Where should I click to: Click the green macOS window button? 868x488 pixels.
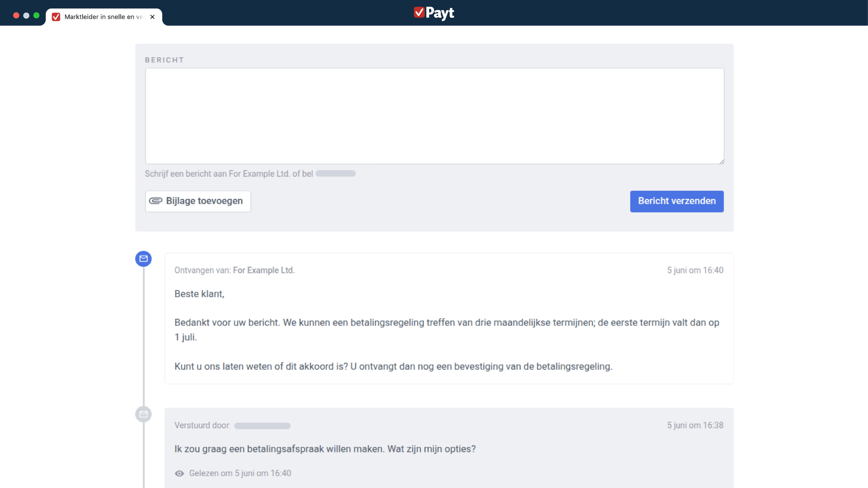tap(36, 16)
